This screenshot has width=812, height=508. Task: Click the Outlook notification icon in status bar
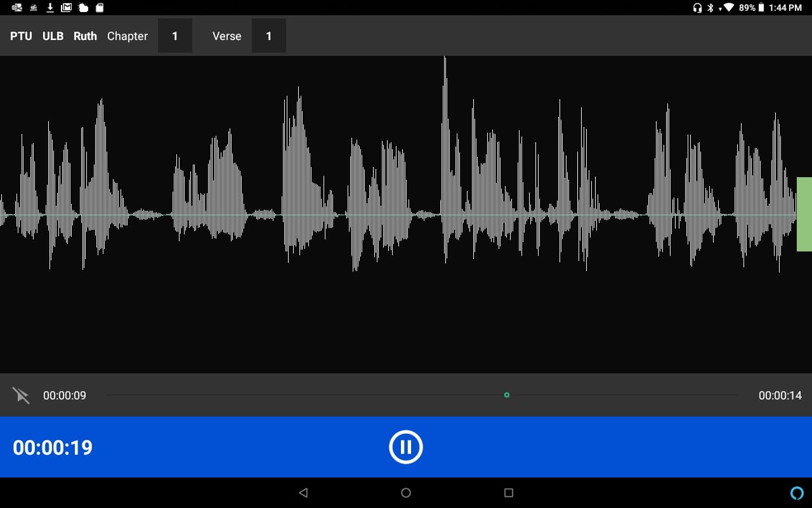tap(17, 8)
